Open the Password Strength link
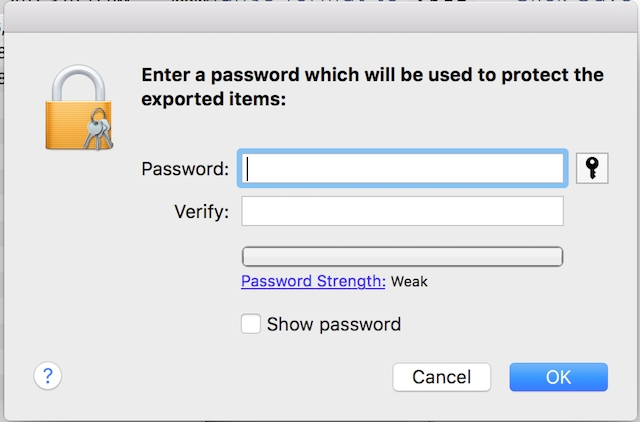 point(313,281)
